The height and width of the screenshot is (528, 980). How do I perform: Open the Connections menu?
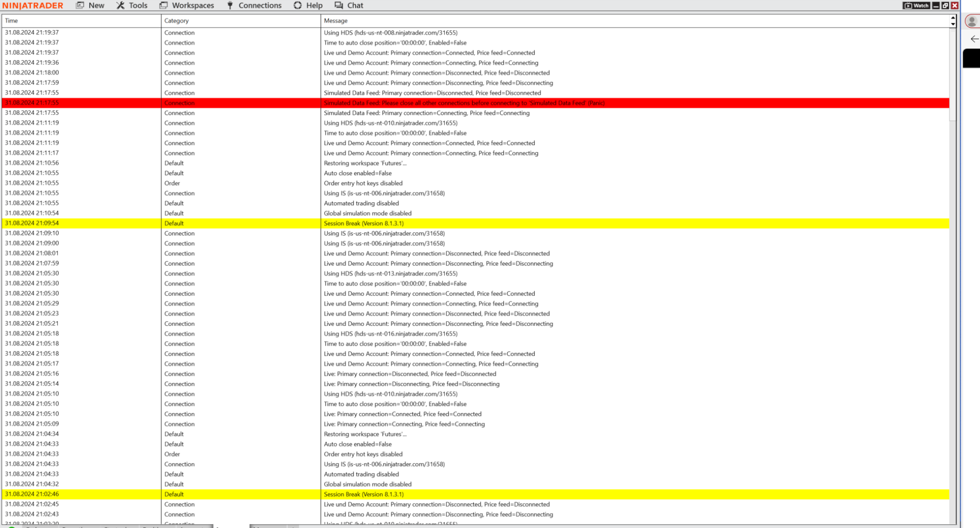tap(254, 5)
